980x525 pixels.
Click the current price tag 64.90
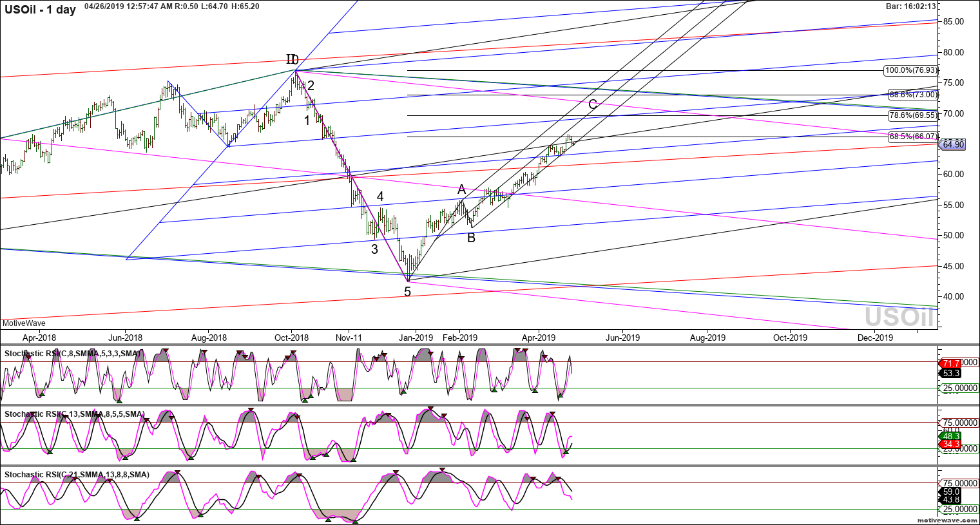click(952, 144)
